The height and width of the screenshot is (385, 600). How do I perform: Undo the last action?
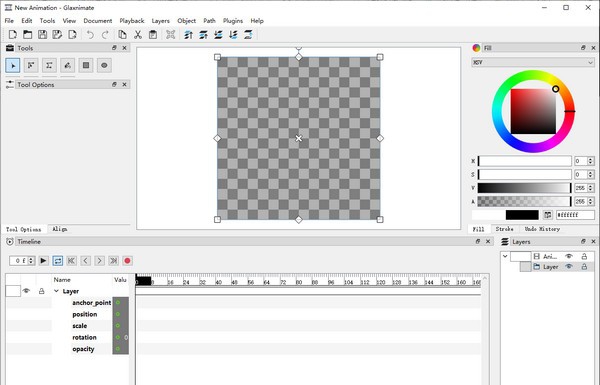pos(90,35)
